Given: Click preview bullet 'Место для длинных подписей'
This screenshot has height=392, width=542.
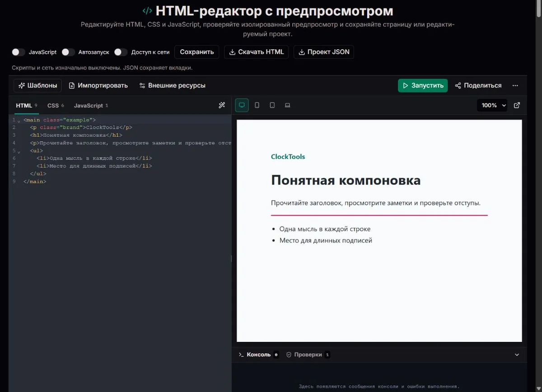Looking at the screenshot, I should 326,240.
